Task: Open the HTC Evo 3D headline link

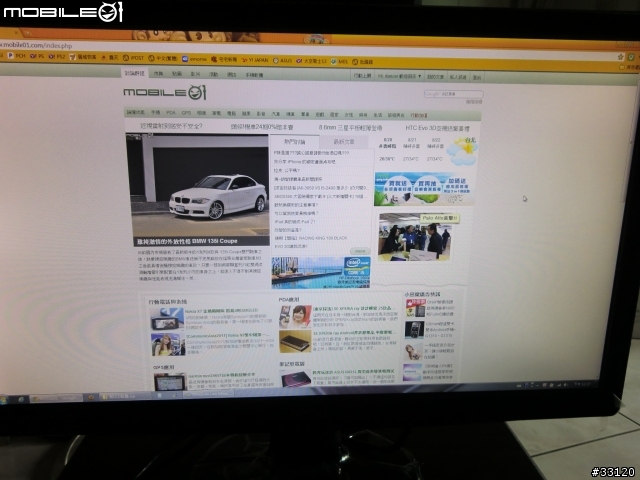Action: point(437,128)
